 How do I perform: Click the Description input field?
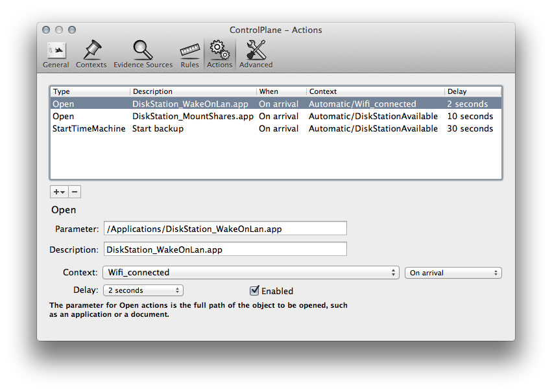click(x=225, y=249)
